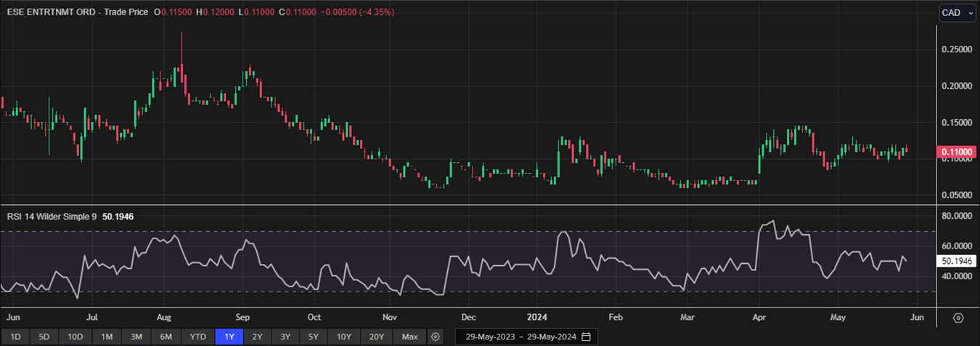Image resolution: width=980 pixels, height=346 pixels.
Task: Switch chart to 3M range
Action: click(x=136, y=337)
